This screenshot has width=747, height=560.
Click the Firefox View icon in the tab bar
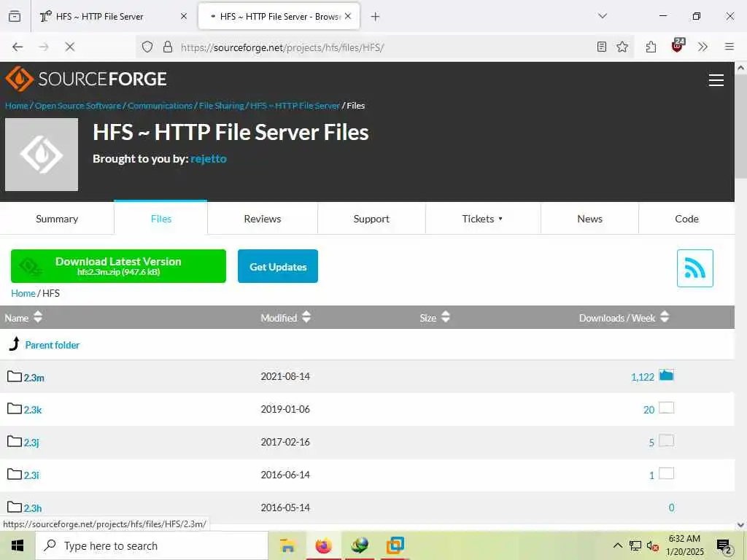coord(15,16)
